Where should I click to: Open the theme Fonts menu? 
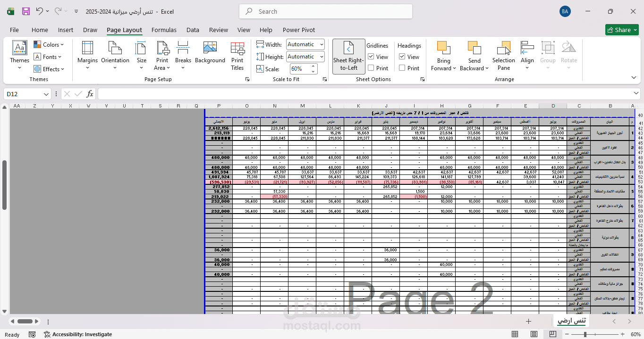48,57
